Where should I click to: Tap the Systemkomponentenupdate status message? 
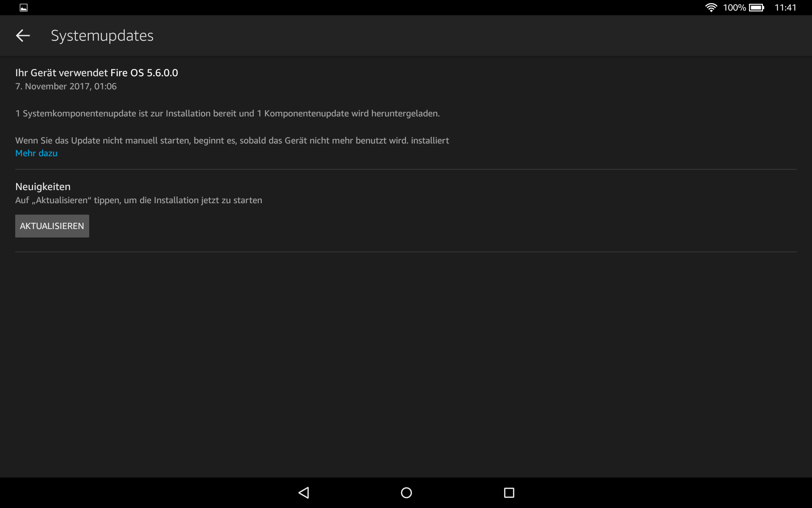(228, 113)
